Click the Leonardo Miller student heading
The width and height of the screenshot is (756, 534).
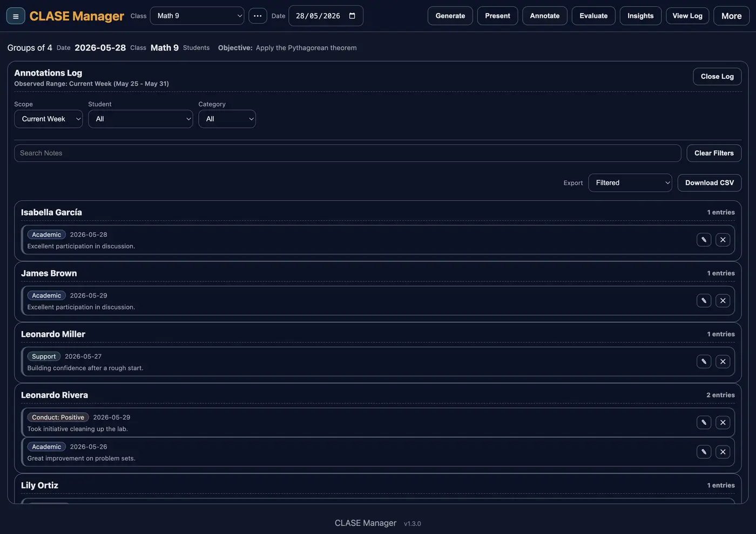53,334
